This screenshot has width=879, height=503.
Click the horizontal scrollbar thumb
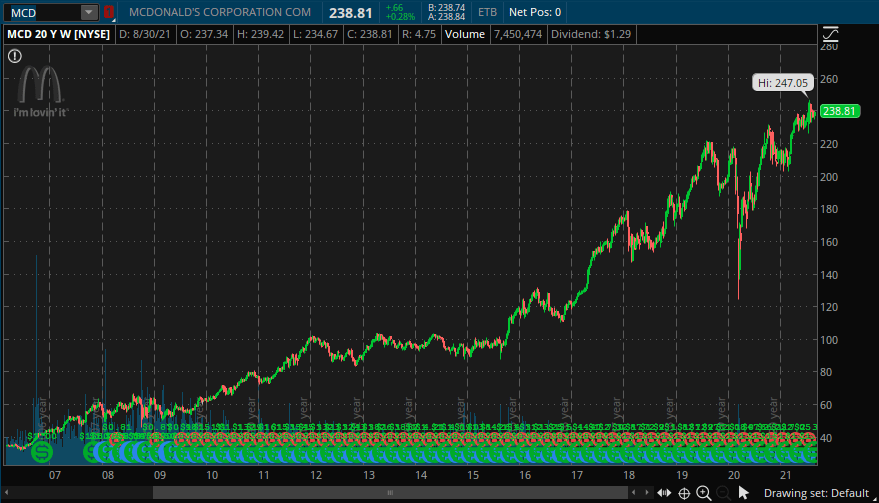click(x=390, y=492)
